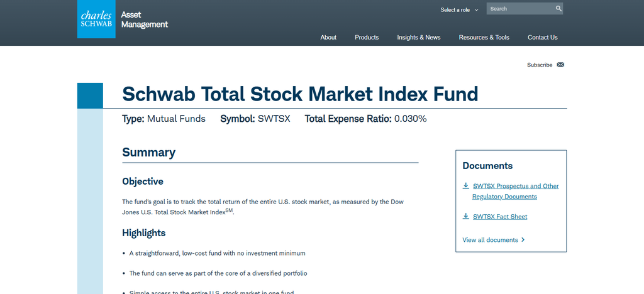
Task: Click the Highlights heading
Action: 144,233
